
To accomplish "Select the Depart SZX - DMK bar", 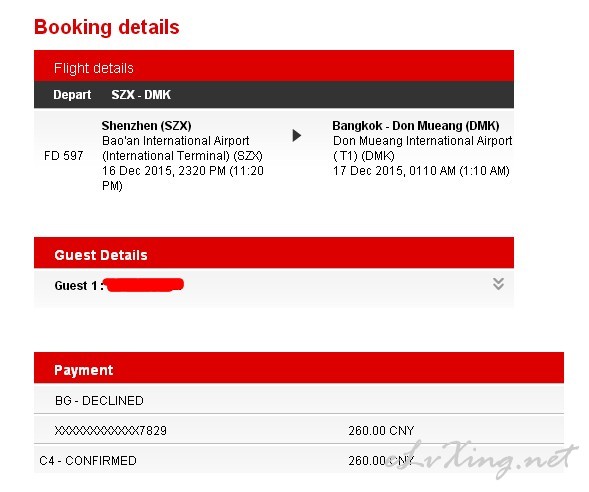I will pyautogui.click(x=274, y=95).
